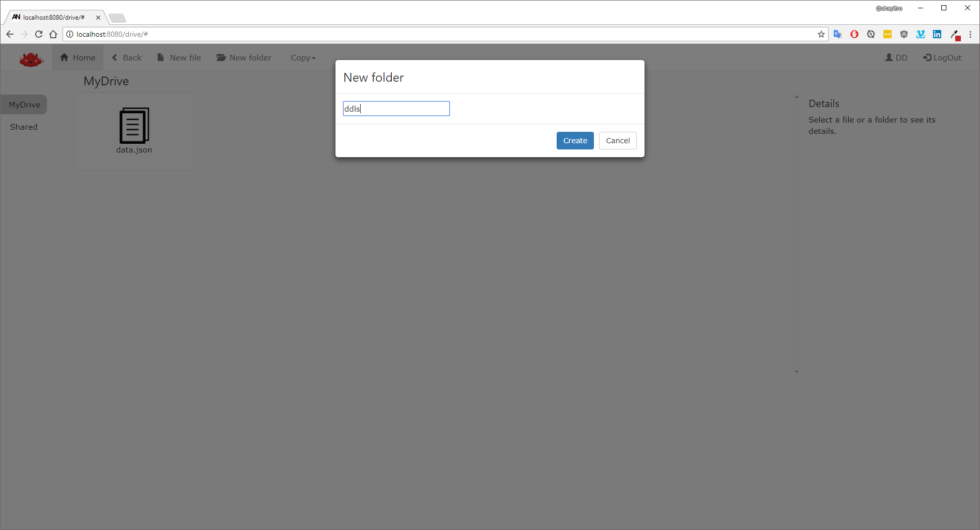Click the red app logo in navbar
The height and width of the screenshot is (530, 980).
[x=31, y=59]
